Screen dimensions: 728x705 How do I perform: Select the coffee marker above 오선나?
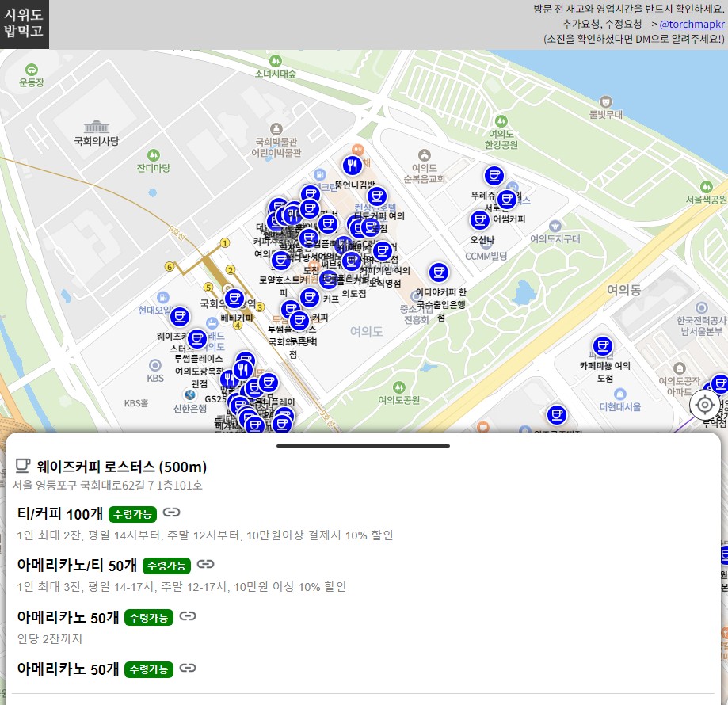coord(479,220)
